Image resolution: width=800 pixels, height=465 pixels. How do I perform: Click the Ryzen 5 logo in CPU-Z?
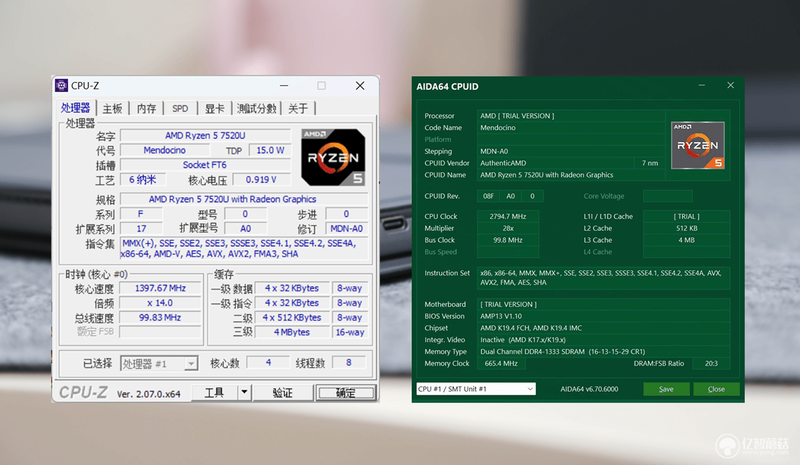pyautogui.click(x=333, y=157)
